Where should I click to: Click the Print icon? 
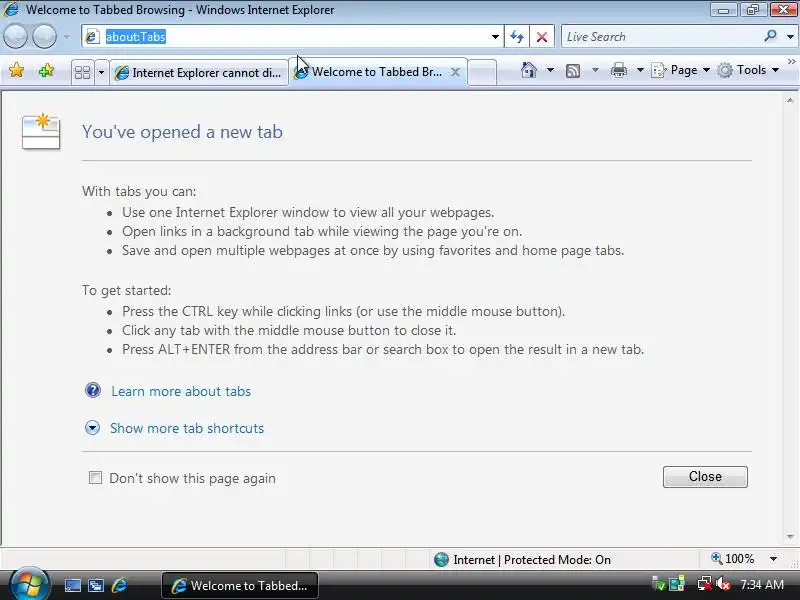pos(618,70)
